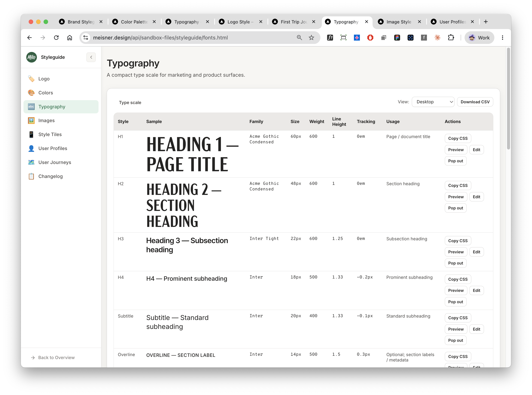Open the Extensions puzzle menu
Image resolution: width=532 pixels, height=395 pixels.
[451, 38]
